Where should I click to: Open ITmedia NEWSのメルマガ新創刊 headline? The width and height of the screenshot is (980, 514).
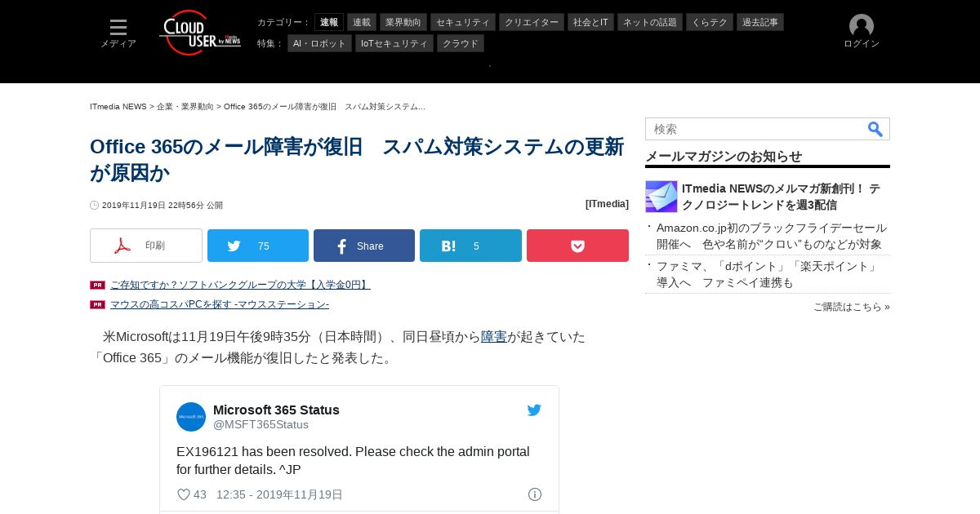coord(782,197)
